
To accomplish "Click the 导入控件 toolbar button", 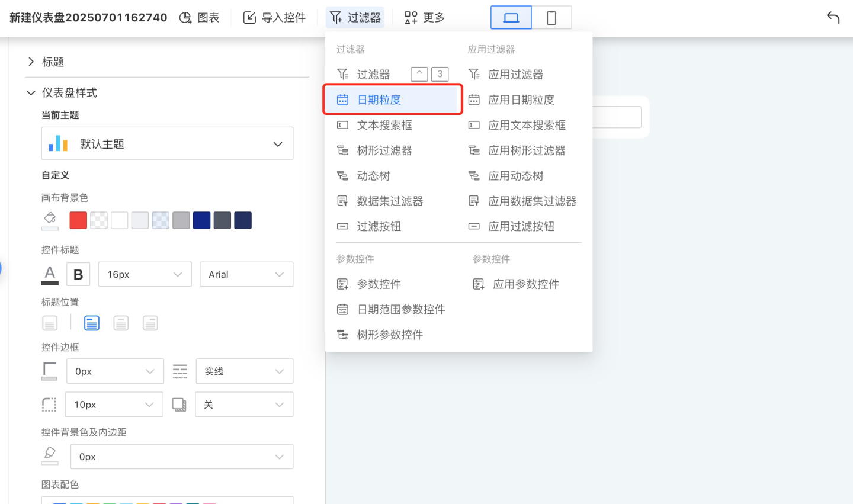I will pyautogui.click(x=275, y=18).
